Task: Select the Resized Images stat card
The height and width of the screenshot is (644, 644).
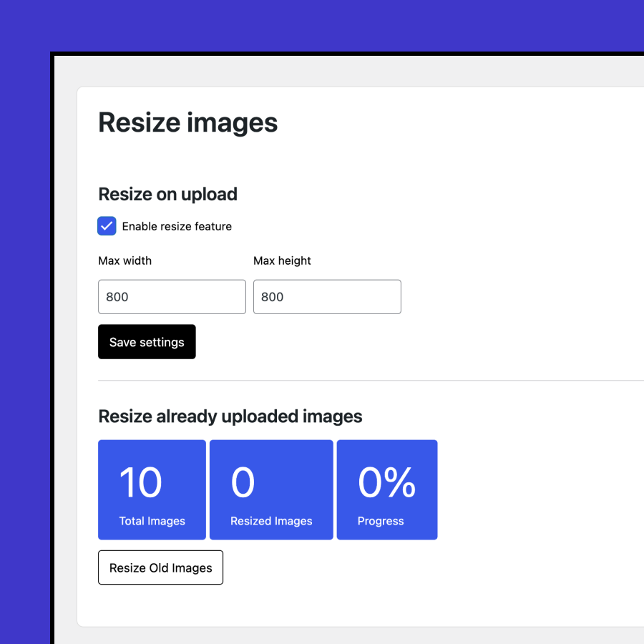Action: point(271,489)
